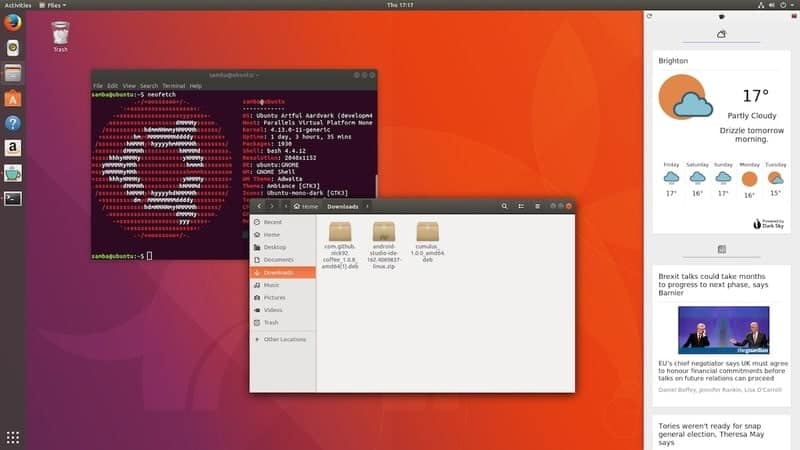This screenshot has width=800, height=450.
Task: Open Activities overview
Action: [18, 5]
